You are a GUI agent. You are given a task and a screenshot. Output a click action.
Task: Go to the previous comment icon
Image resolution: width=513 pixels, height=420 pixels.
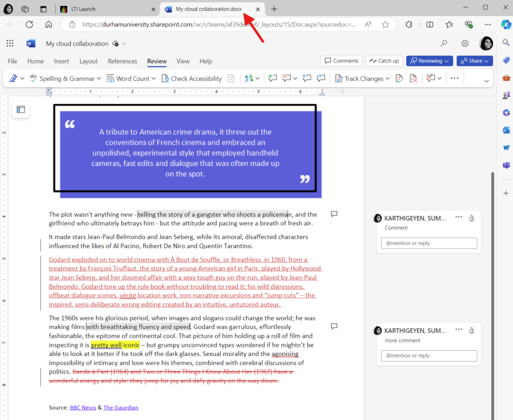[x=307, y=78]
